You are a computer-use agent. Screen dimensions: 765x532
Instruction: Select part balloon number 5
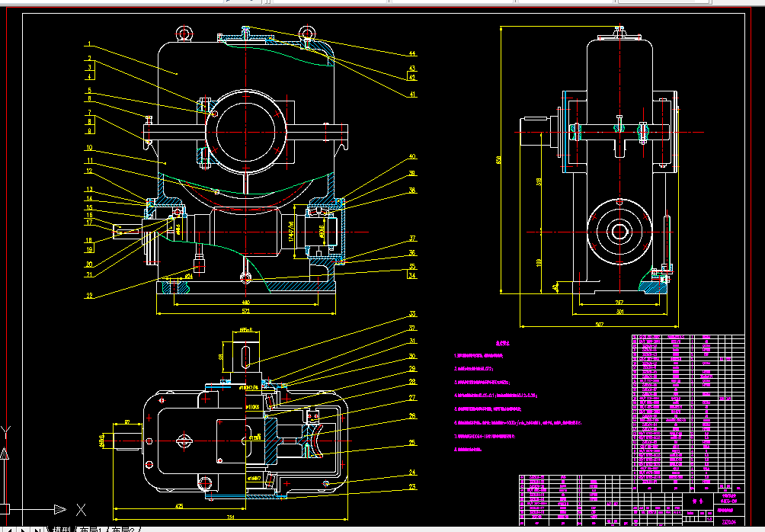tap(89, 91)
